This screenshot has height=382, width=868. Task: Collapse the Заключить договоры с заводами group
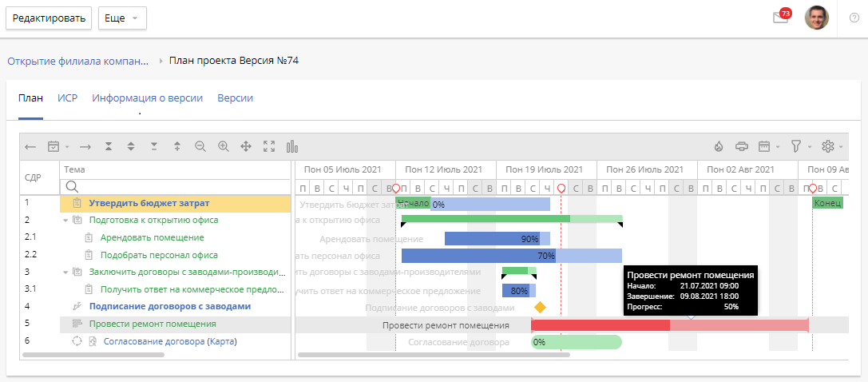pos(65,272)
